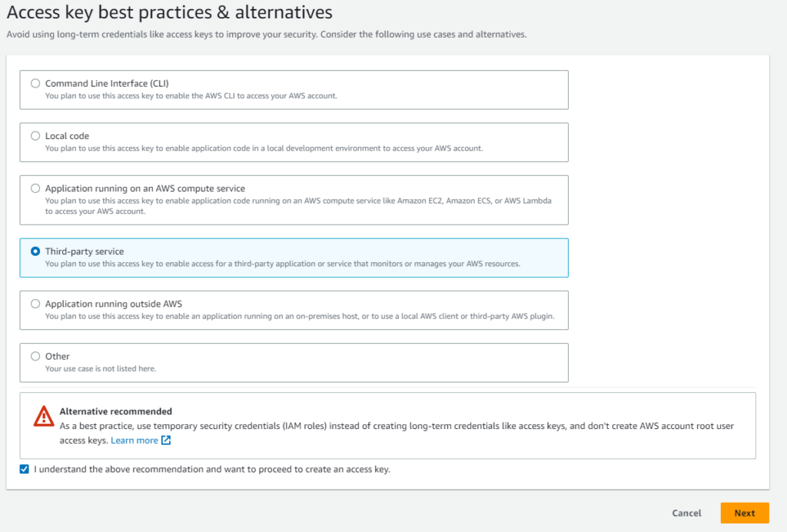Image resolution: width=787 pixels, height=532 pixels.
Task: Click the Third-party service radio button
Action: [x=35, y=251]
